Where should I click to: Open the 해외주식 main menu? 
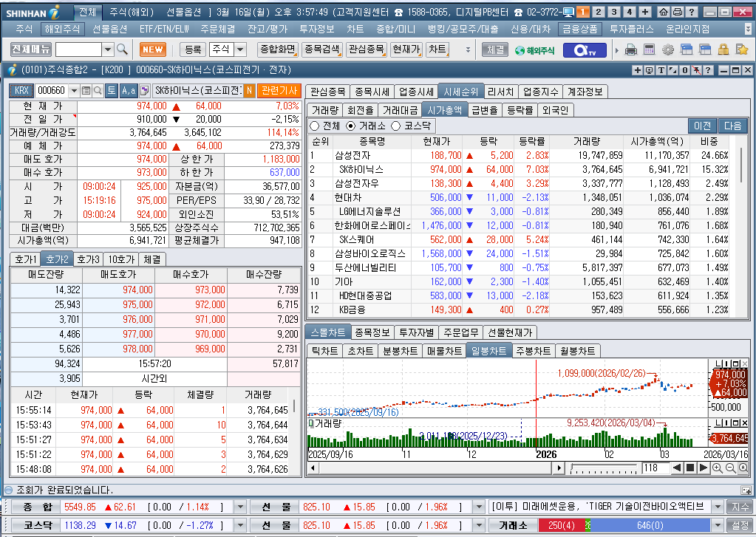(x=62, y=30)
